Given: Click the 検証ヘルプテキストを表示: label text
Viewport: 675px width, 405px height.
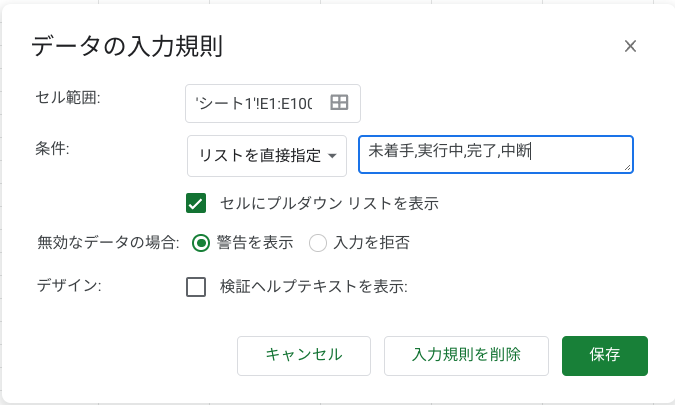Looking at the screenshot, I should click(314, 287).
